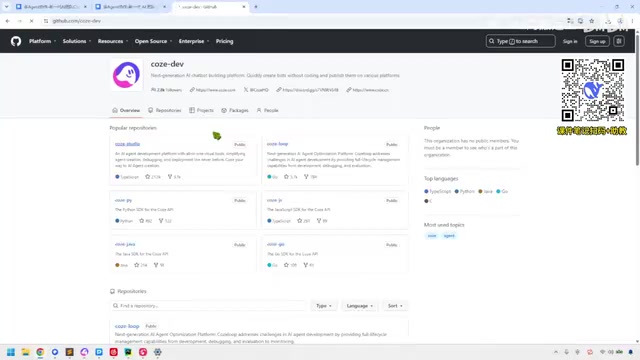Expand the Enterprise menu
This screenshot has width=640, height=360.
point(194,41)
